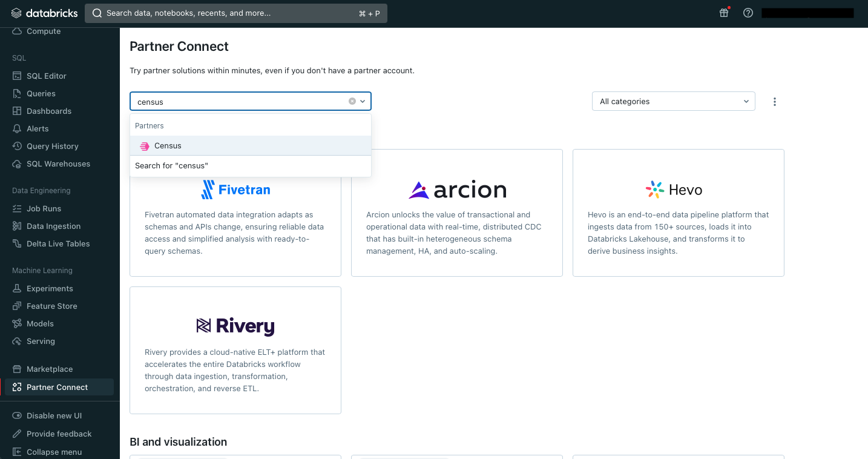The image size is (868, 459).
Task: Click the Delta Live Tables icon
Action: (17, 243)
